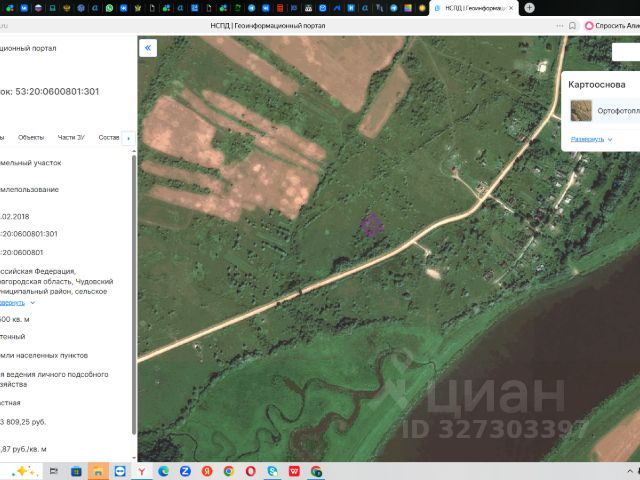Click the Картооснова panel heading

tap(597, 84)
